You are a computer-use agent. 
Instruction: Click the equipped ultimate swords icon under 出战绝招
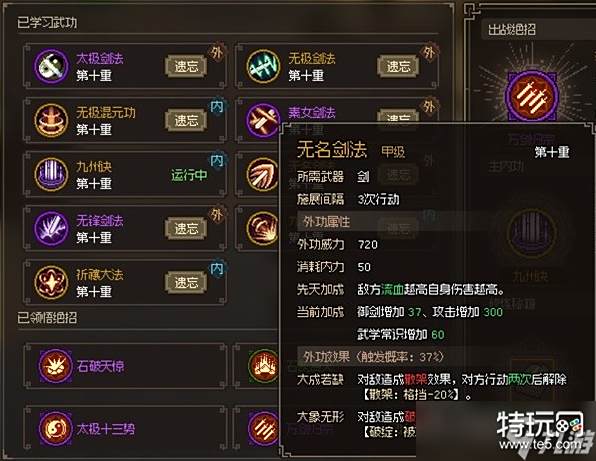pyautogui.click(x=531, y=95)
